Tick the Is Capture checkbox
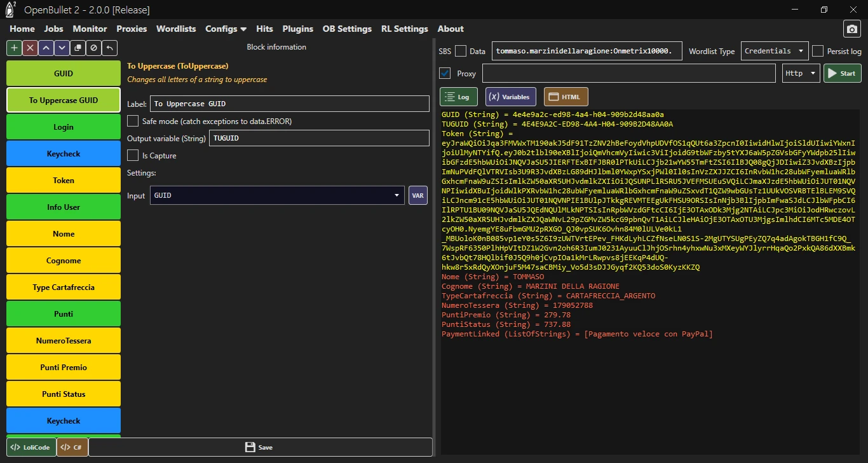Screen dimensions: 868x463 133,155
